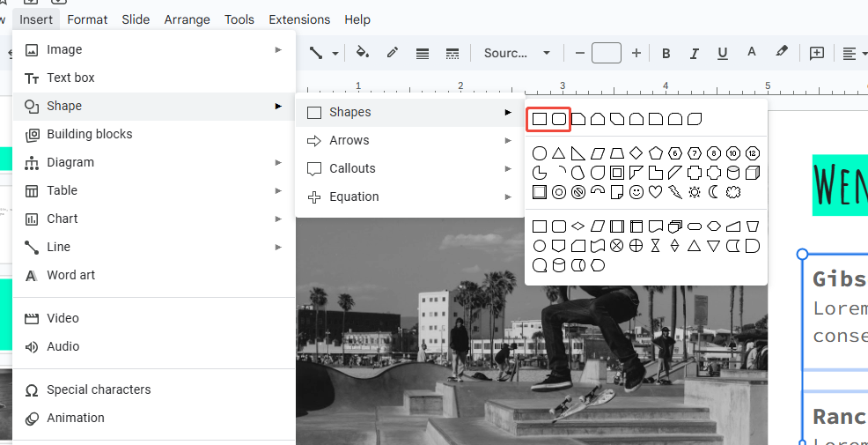Insert the cloud shape
The width and height of the screenshot is (868, 445).
(733, 192)
